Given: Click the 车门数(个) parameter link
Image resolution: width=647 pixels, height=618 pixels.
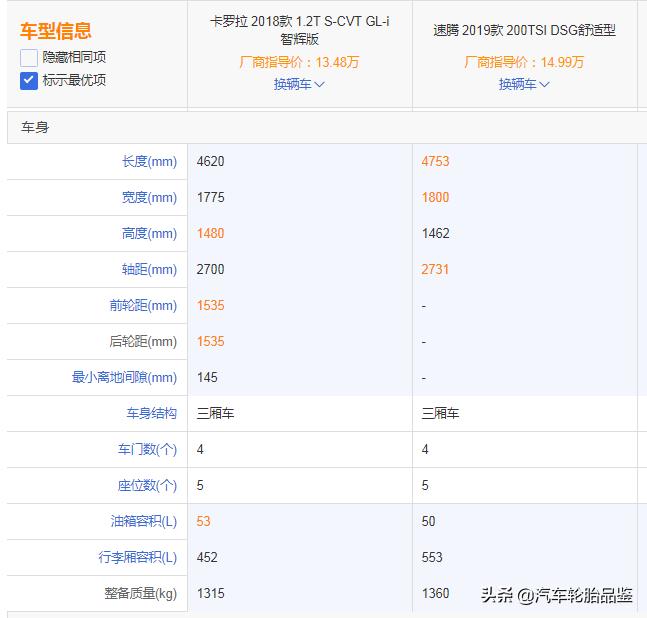Looking at the screenshot, I should (147, 449).
